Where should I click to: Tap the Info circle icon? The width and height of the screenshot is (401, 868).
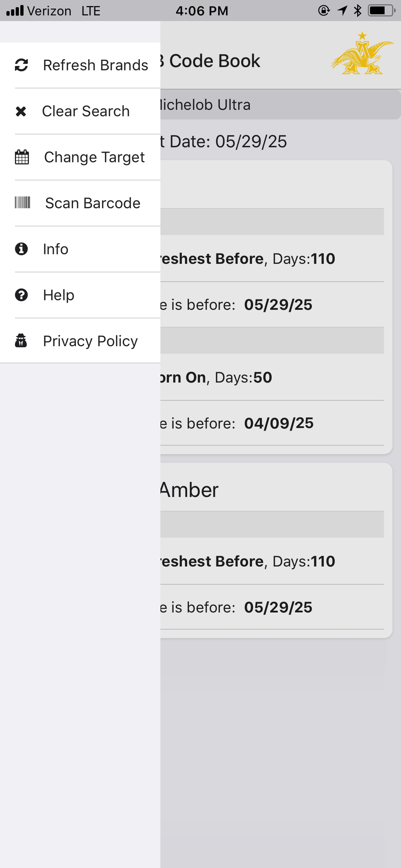pos(21,249)
